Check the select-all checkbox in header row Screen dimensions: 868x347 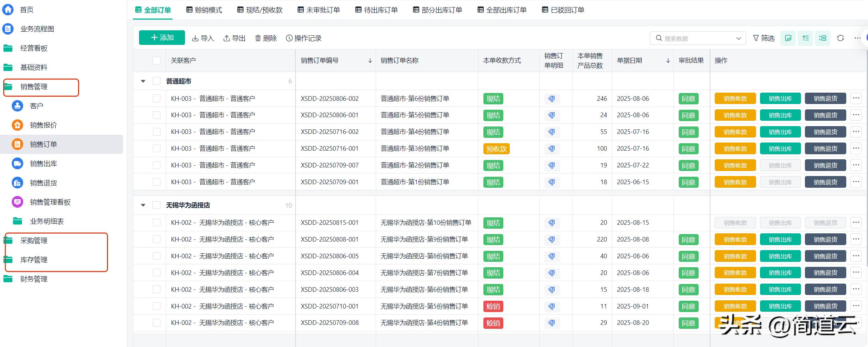(156, 60)
